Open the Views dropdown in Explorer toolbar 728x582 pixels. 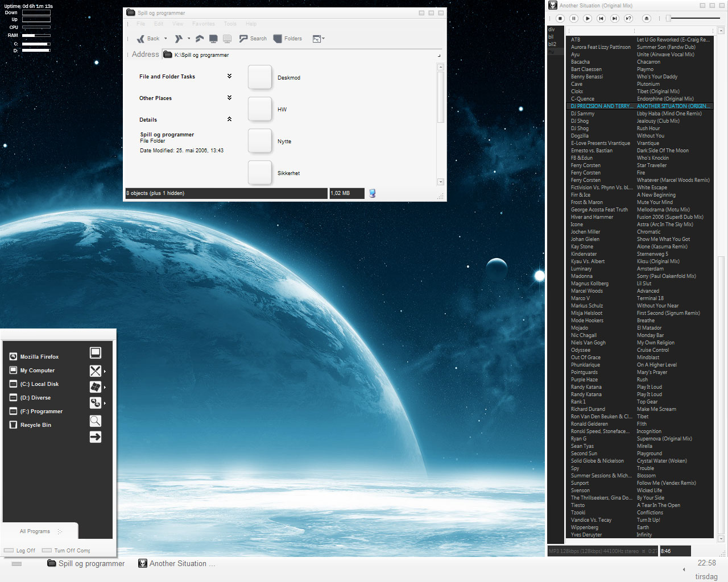point(318,39)
